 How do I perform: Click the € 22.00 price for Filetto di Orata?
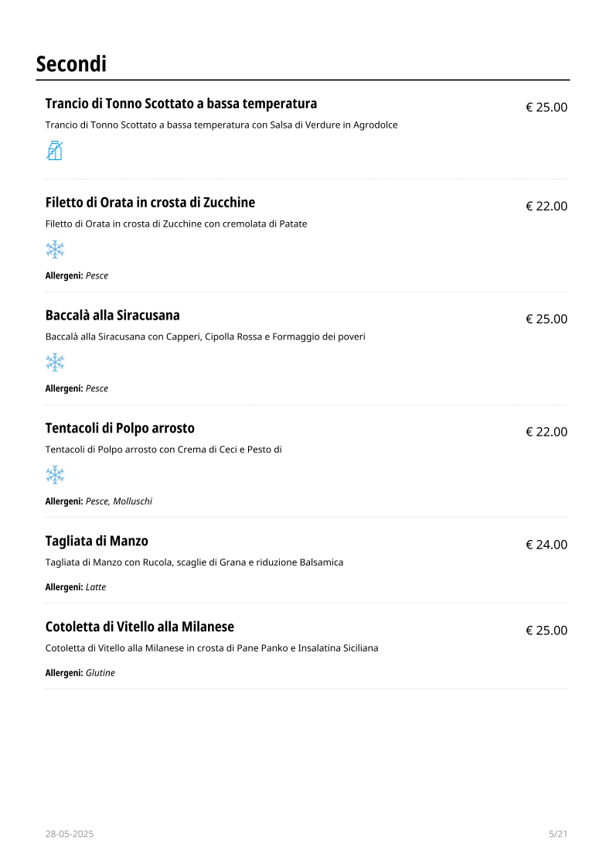click(x=547, y=206)
